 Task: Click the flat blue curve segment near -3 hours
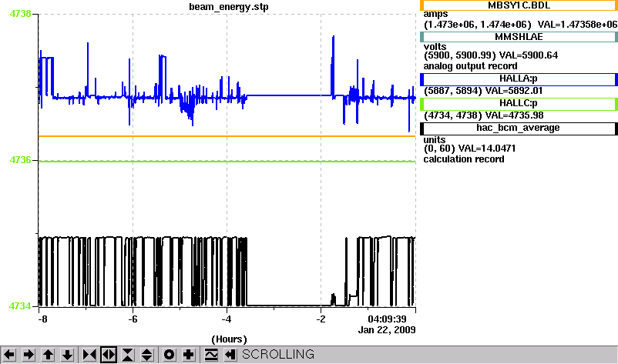pos(289,95)
